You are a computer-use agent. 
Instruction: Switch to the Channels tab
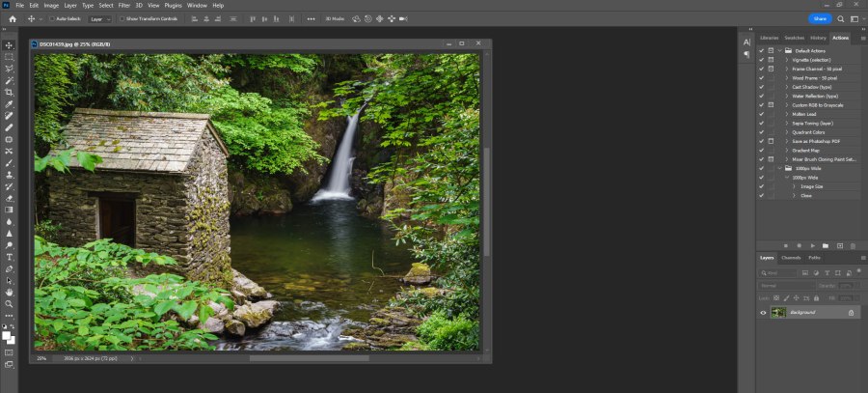[791, 258]
